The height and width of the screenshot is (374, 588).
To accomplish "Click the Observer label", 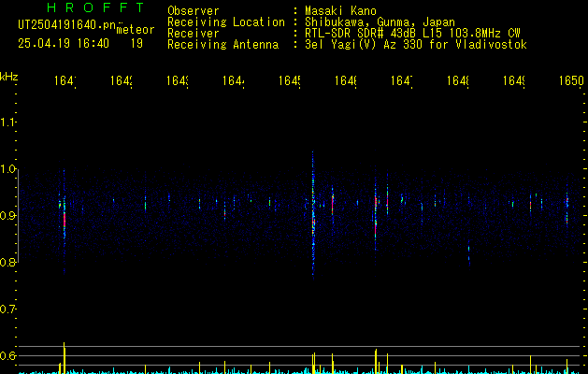I will click(x=194, y=10).
